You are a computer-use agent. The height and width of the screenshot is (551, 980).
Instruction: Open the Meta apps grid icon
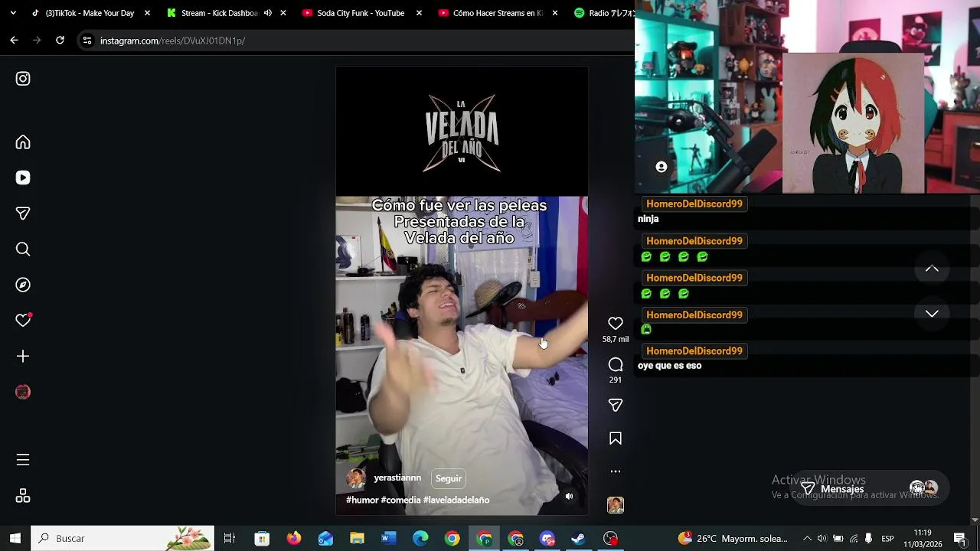click(x=23, y=496)
